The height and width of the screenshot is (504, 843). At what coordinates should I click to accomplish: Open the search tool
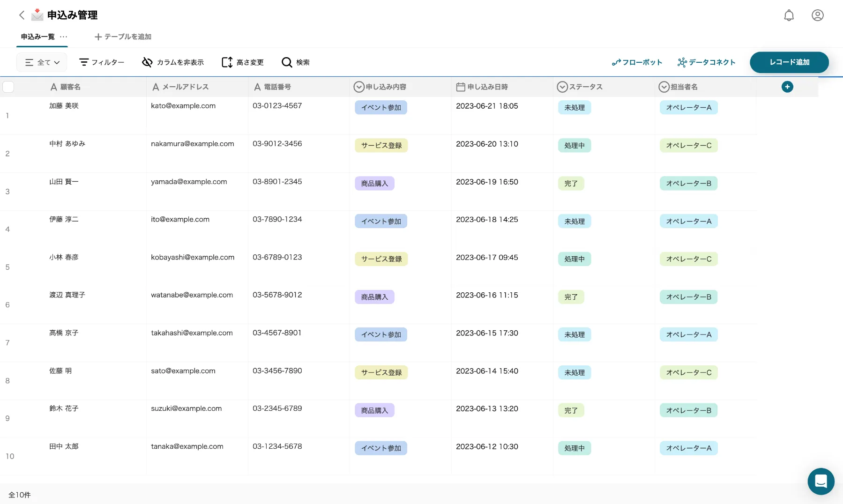(x=296, y=62)
